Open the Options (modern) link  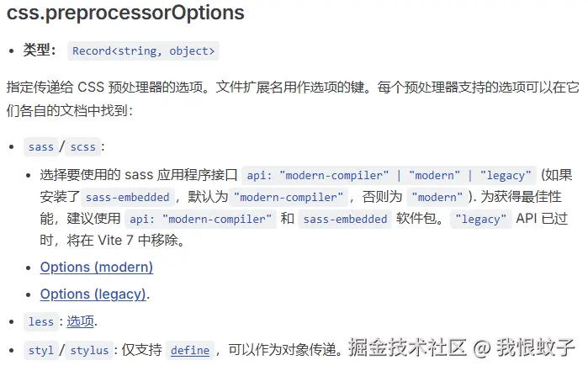click(97, 267)
